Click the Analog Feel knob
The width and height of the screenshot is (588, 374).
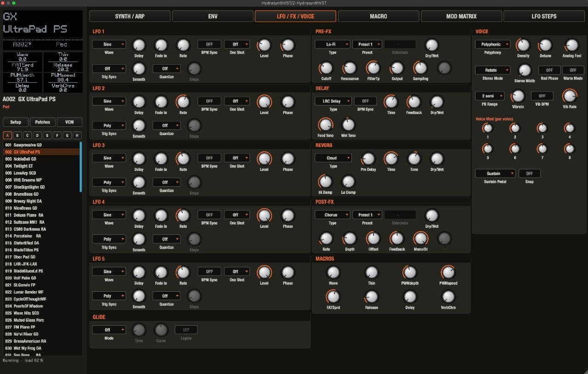point(571,45)
